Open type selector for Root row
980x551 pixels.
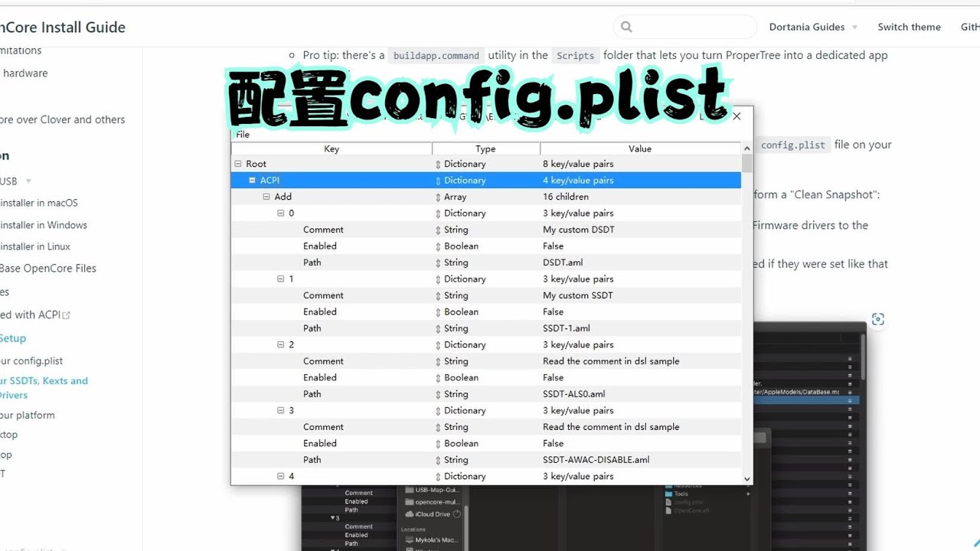439,164
